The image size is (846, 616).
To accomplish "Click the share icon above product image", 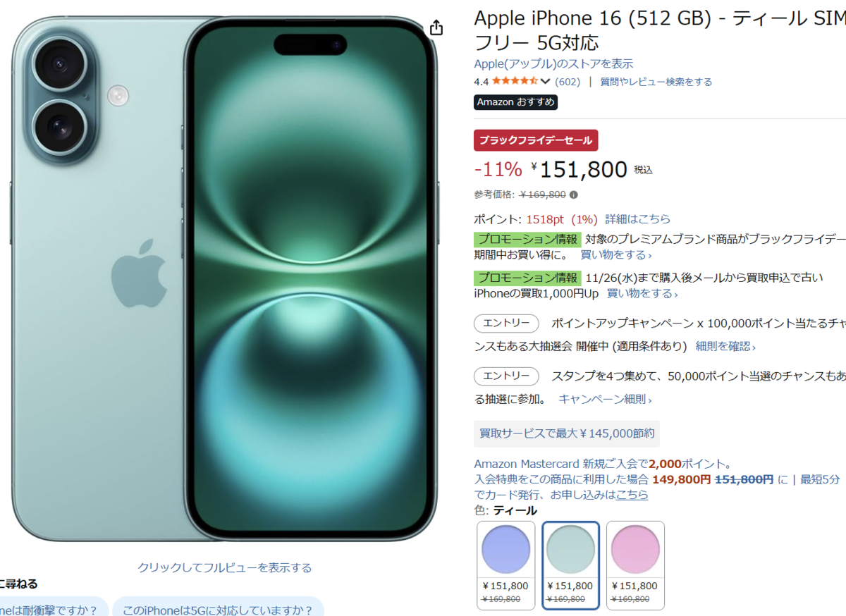I will (x=436, y=27).
